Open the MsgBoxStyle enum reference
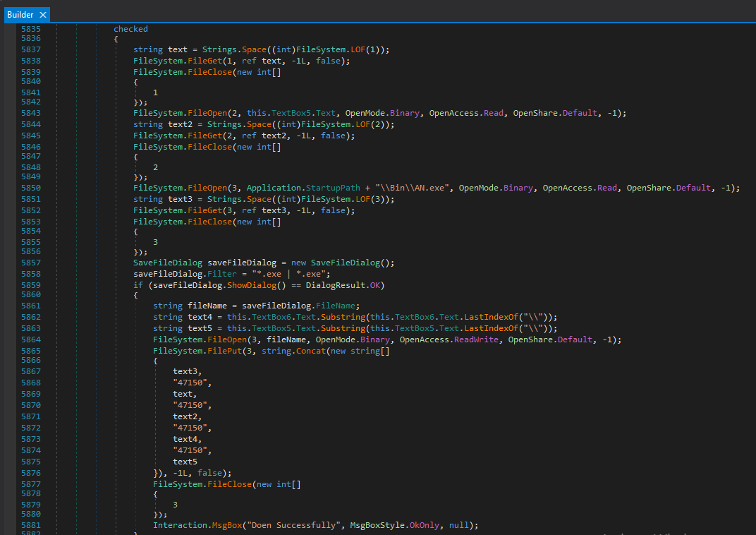Viewport: 756px width, 535px height. point(377,525)
